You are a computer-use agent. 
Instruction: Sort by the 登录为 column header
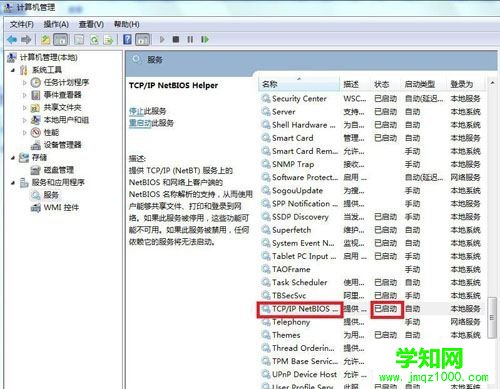[465, 84]
